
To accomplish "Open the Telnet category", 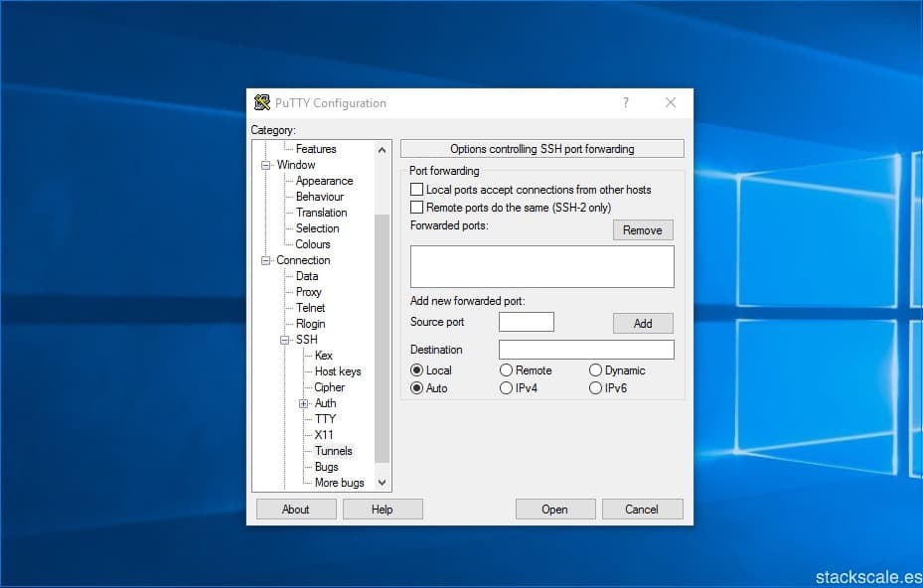I will tap(310, 308).
